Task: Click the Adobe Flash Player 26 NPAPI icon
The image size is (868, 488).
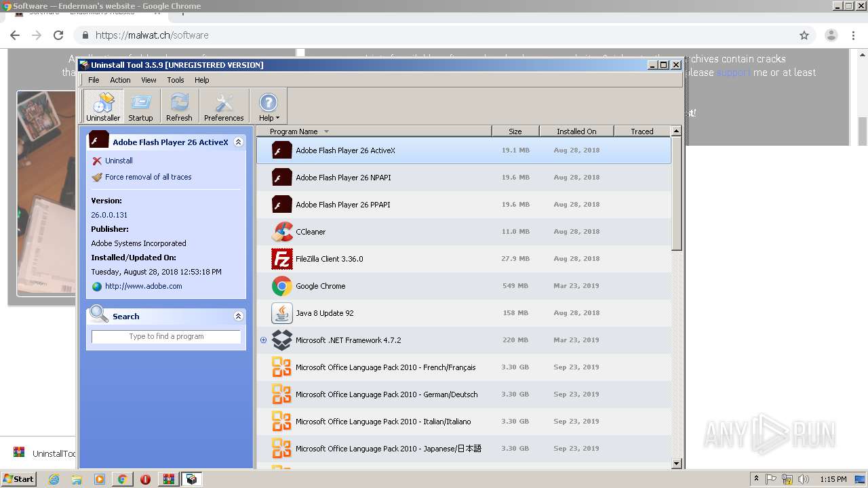Action: point(281,178)
